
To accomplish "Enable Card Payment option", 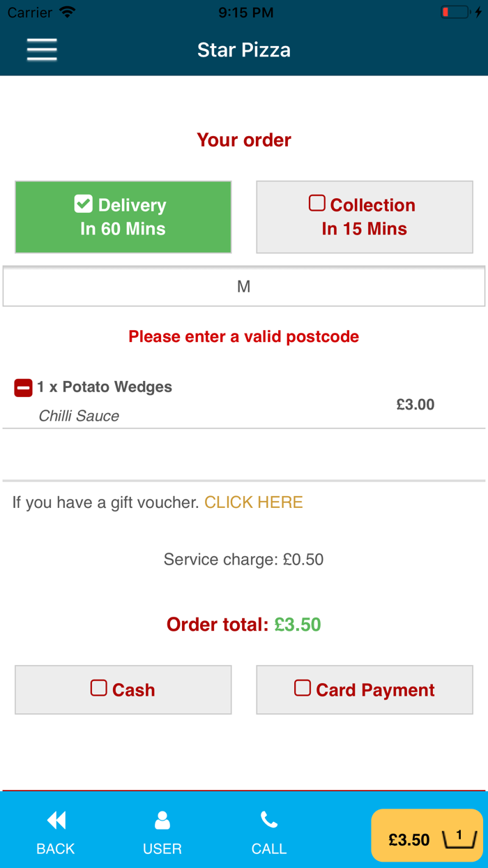I will (x=364, y=689).
